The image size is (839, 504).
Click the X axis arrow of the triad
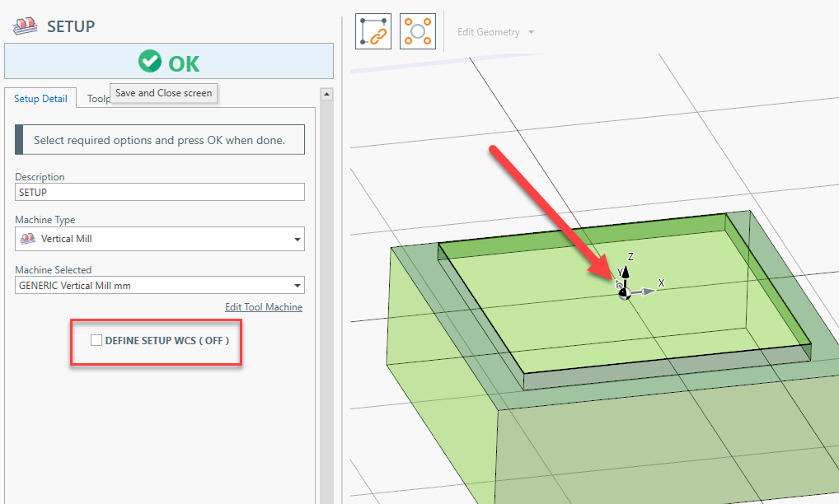pyautogui.click(x=649, y=290)
